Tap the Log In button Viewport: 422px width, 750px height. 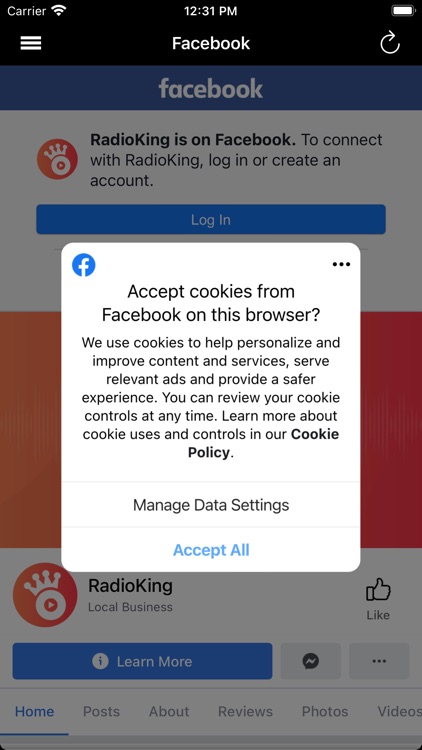click(211, 220)
